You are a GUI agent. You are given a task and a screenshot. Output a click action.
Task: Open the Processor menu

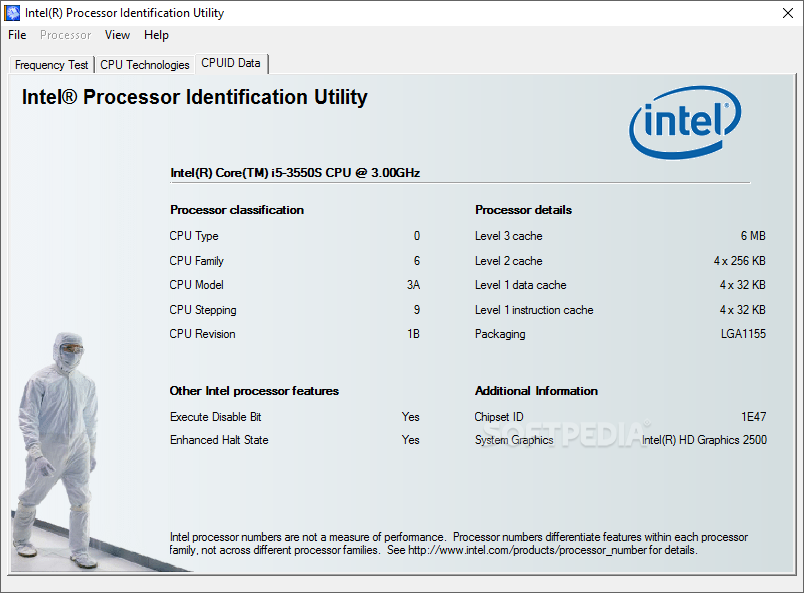click(66, 35)
